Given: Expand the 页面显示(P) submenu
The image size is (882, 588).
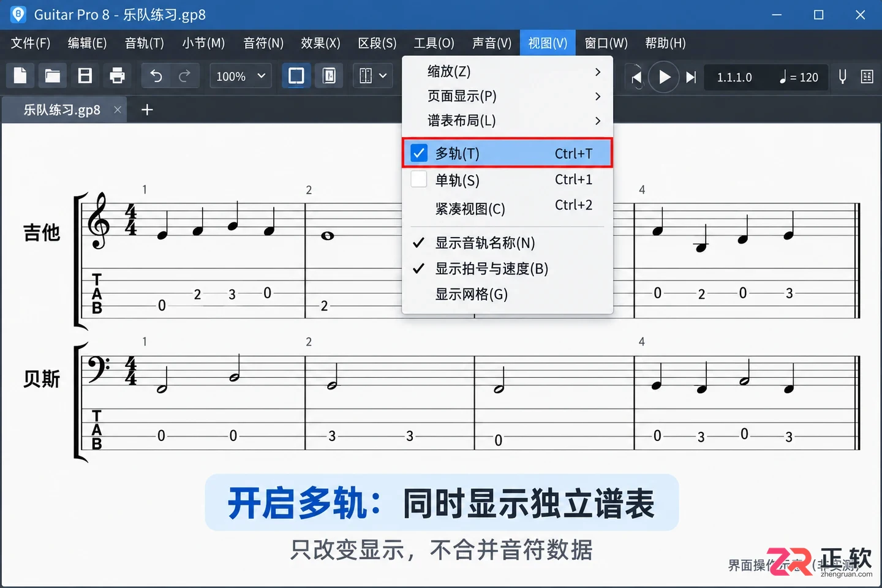Looking at the screenshot, I should (x=507, y=96).
